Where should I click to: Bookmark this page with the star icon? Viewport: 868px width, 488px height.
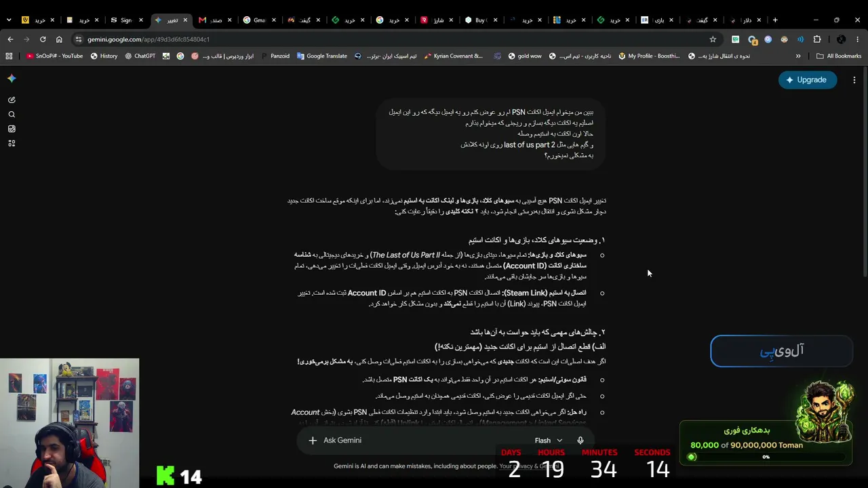click(x=713, y=39)
